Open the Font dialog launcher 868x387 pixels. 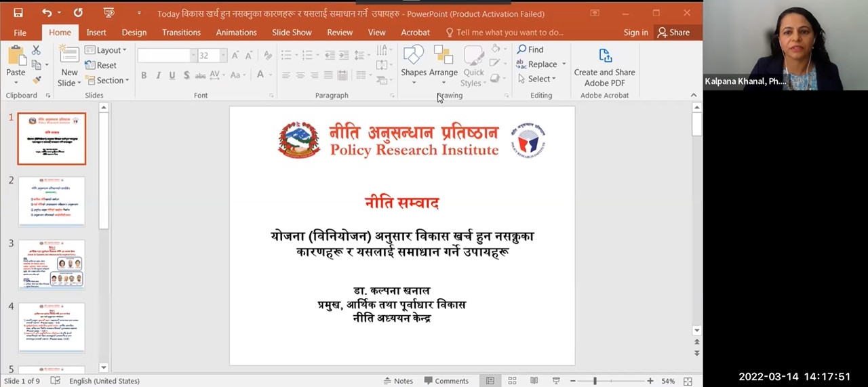271,96
